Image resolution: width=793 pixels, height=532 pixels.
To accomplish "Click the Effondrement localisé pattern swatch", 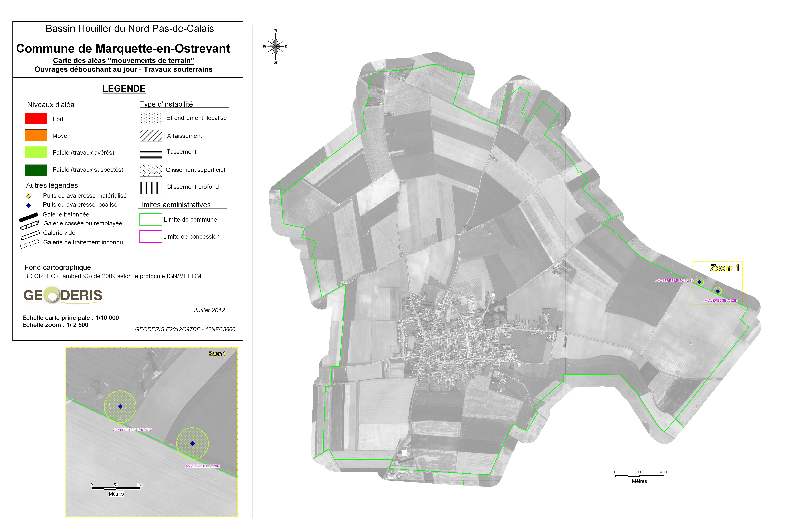I will [151, 118].
